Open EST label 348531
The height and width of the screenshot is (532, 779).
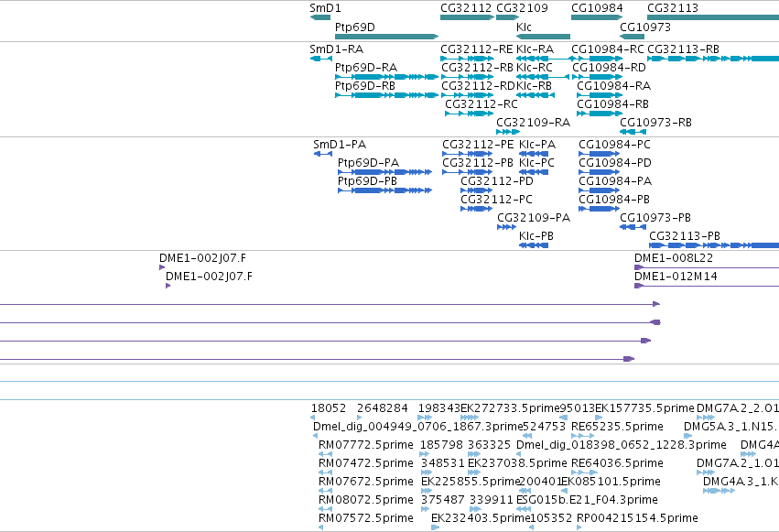tap(443, 463)
